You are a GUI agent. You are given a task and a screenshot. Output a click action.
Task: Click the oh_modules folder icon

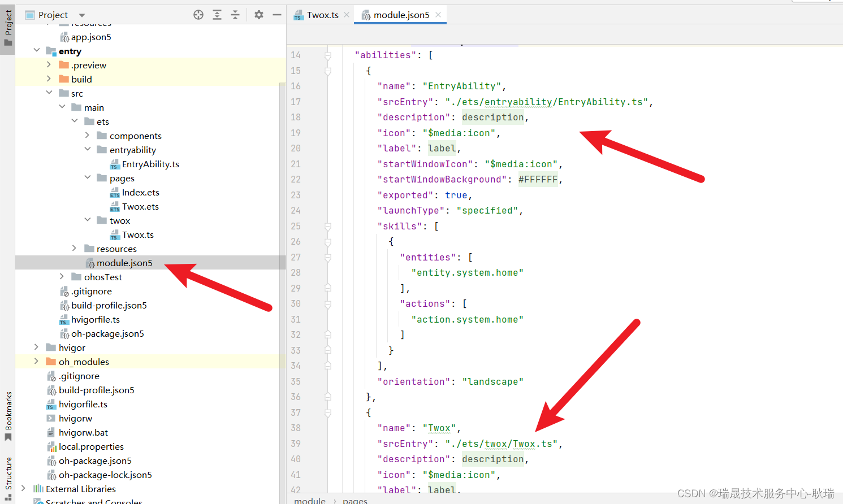51,362
